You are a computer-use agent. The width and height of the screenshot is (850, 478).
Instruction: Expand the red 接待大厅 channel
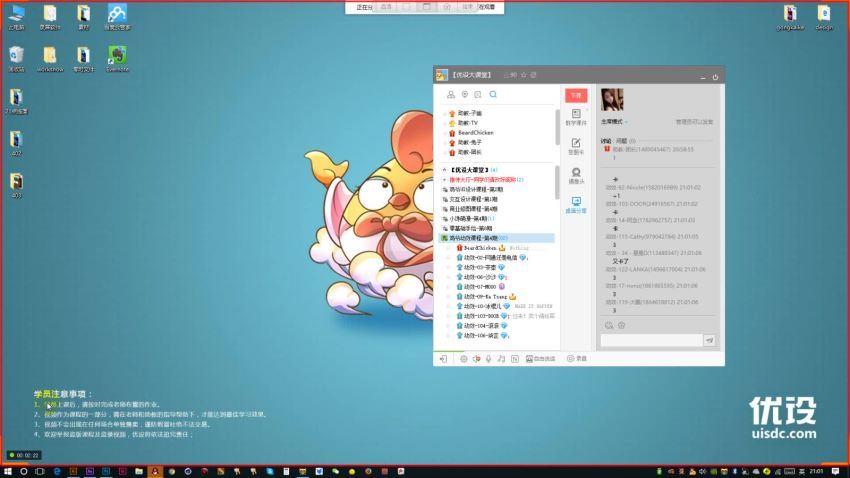tap(445, 180)
